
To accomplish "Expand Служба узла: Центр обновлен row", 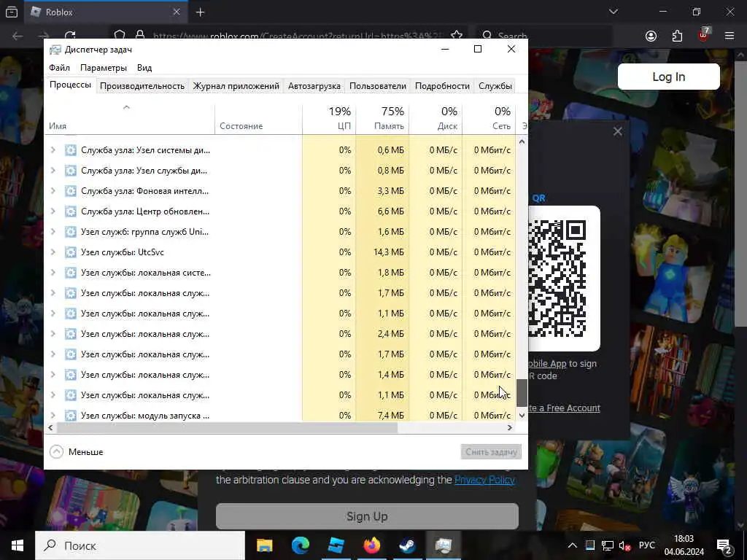I will click(x=53, y=211).
